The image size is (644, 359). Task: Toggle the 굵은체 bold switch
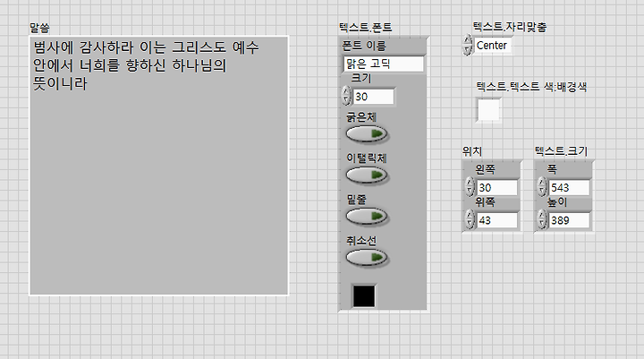pyautogui.click(x=367, y=134)
